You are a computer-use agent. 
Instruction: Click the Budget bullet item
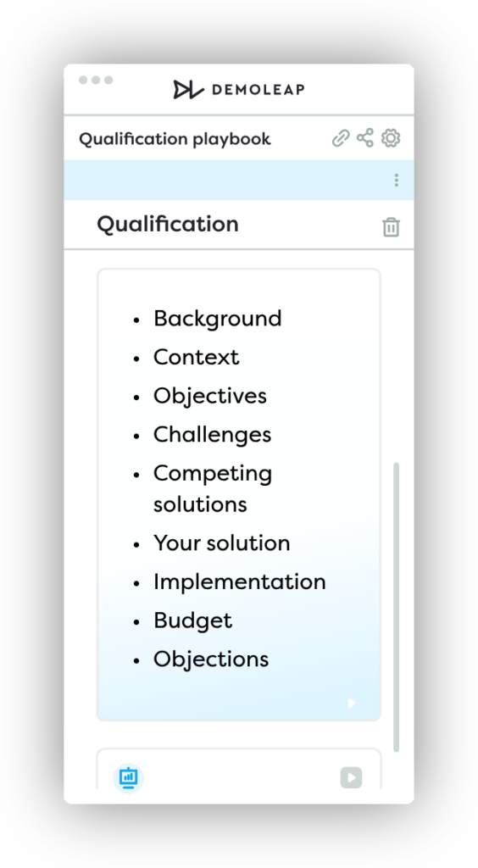[192, 620]
